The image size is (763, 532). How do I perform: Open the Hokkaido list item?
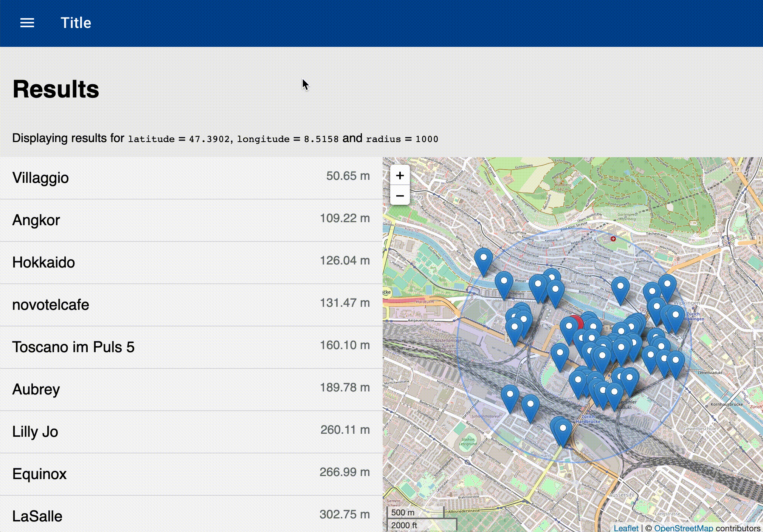(x=191, y=263)
